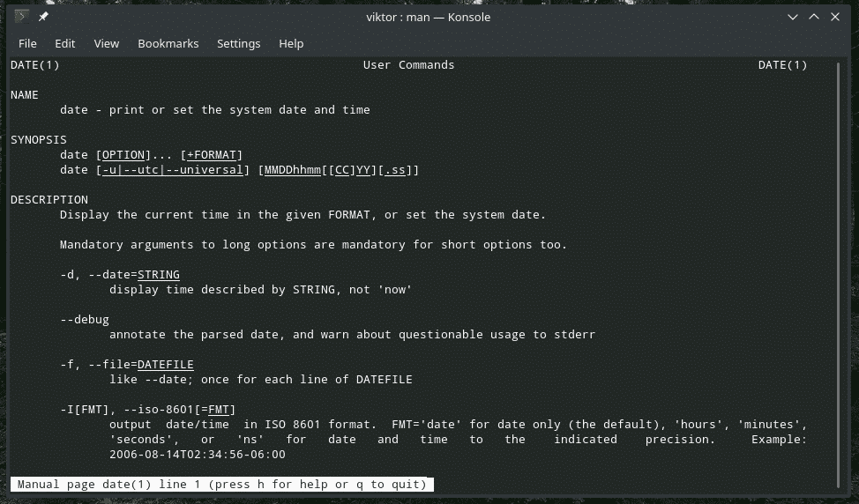
Task: Open the File menu
Action: 27,43
